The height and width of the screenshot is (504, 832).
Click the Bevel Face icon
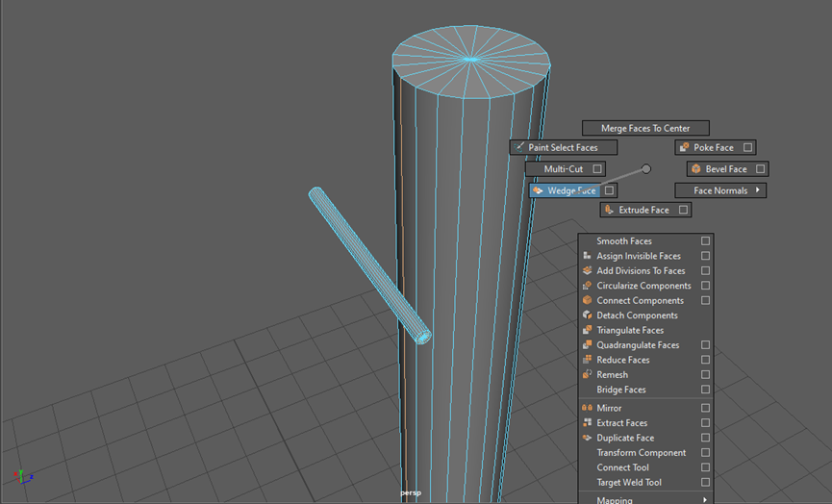(x=696, y=168)
